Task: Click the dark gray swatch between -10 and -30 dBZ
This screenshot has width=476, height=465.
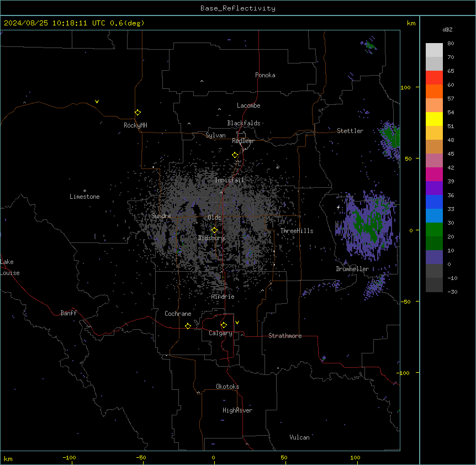Action: 434,285
